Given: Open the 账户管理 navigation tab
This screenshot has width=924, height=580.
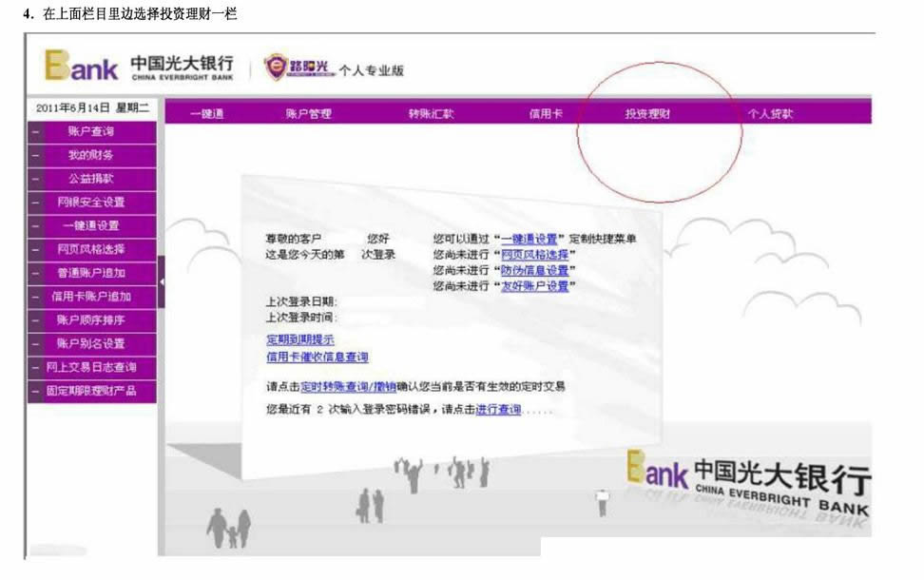Looking at the screenshot, I should click(309, 113).
